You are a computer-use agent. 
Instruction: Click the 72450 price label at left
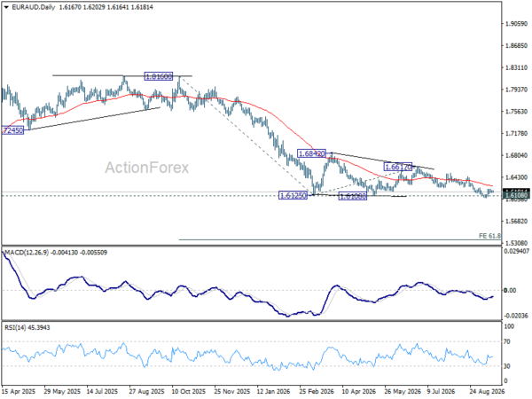(13, 130)
